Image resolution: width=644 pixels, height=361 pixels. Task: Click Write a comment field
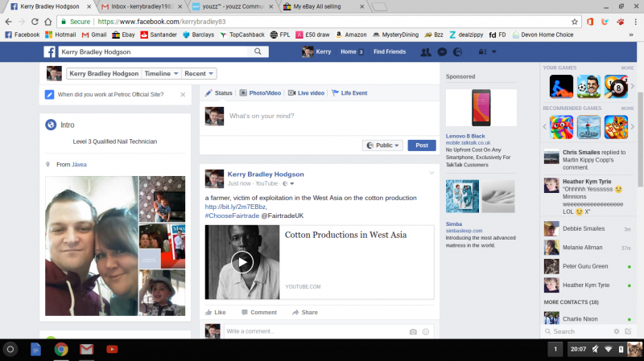(x=316, y=331)
